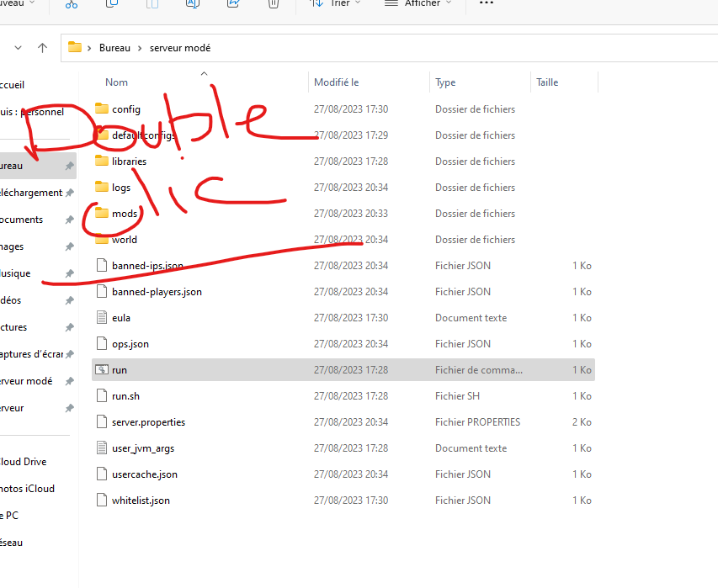Click the banned-ips.json file name

coord(147,266)
